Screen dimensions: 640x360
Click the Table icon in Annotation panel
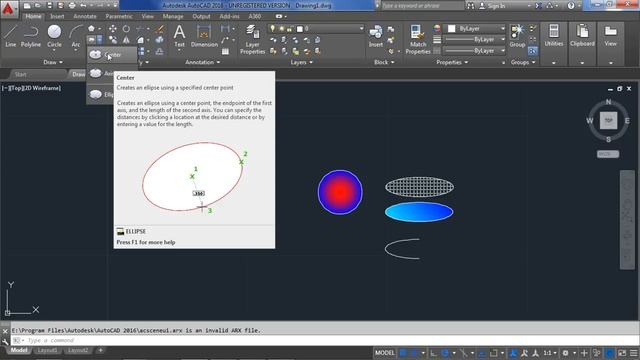[225, 51]
